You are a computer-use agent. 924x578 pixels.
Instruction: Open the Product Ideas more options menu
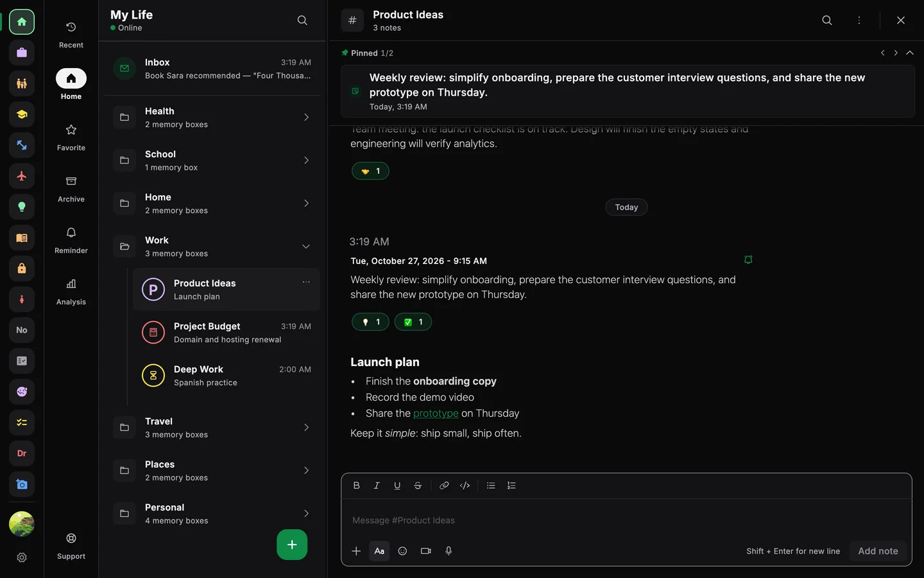[859, 21]
